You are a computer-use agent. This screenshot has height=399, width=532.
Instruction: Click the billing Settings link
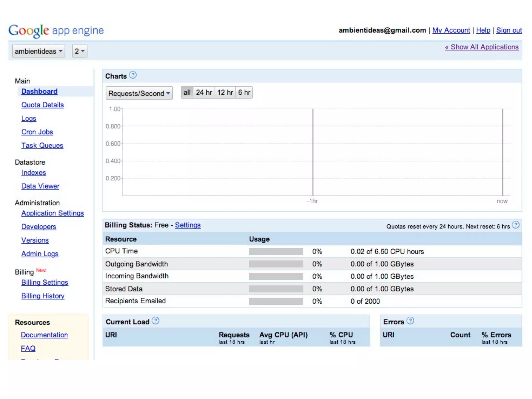pyautogui.click(x=188, y=225)
